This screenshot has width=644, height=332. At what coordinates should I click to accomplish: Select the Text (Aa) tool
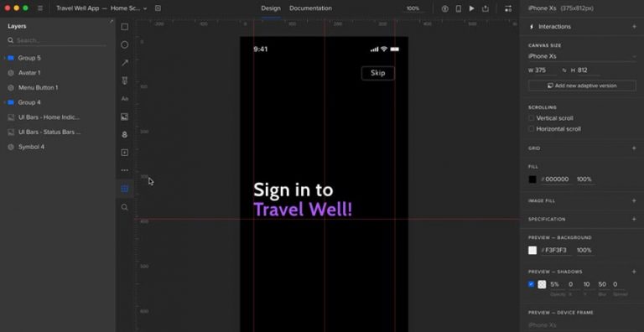[x=124, y=99]
